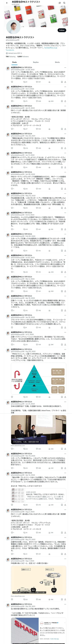Expand options for Jun 21, 2023 post
The height and width of the screenshot is (644, 72).
[65, 402]
